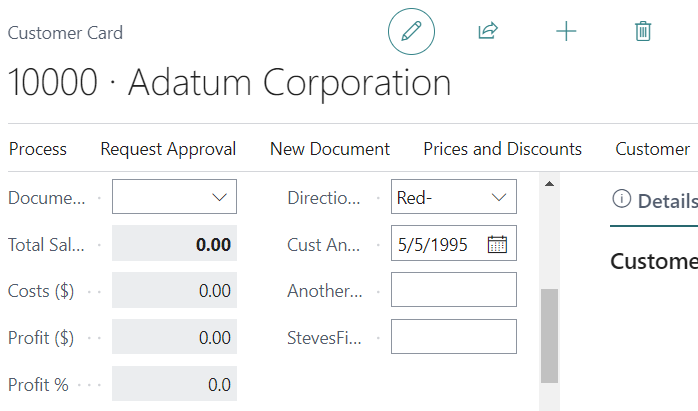The width and height of the screenshot is (698, 411).
Task: Open Prices and Discounts menu
Action: 502,149
